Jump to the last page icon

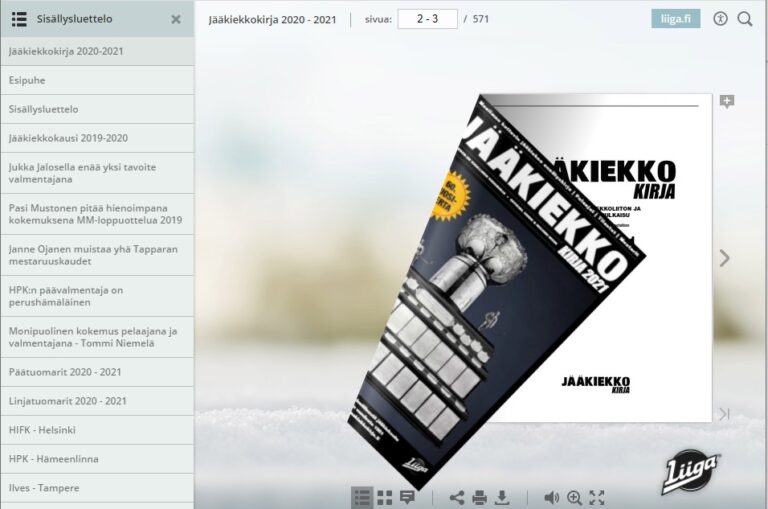(724, 414)
